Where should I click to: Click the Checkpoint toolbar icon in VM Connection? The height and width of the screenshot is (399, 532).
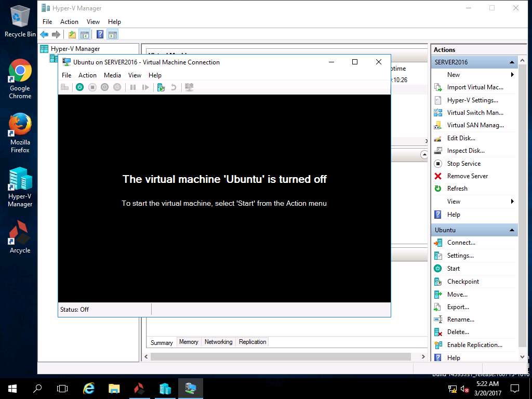161,87
